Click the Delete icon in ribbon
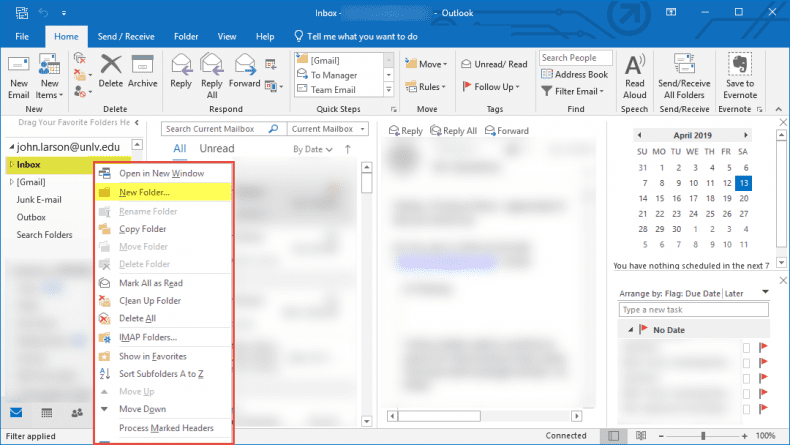 (x=111, y=72)
